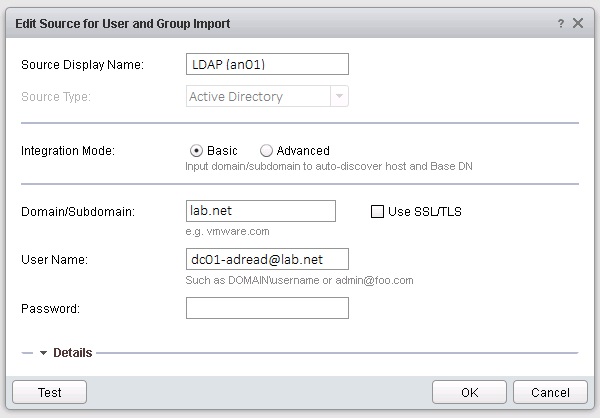Open the Source Type dropdown arrow
This screenshot has height=418, width=600.
coord(340,97)
